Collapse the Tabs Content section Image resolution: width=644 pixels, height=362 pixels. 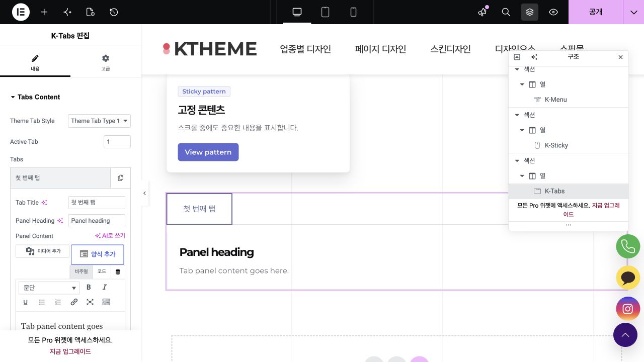pyautogui.click(x=35, y=97)
